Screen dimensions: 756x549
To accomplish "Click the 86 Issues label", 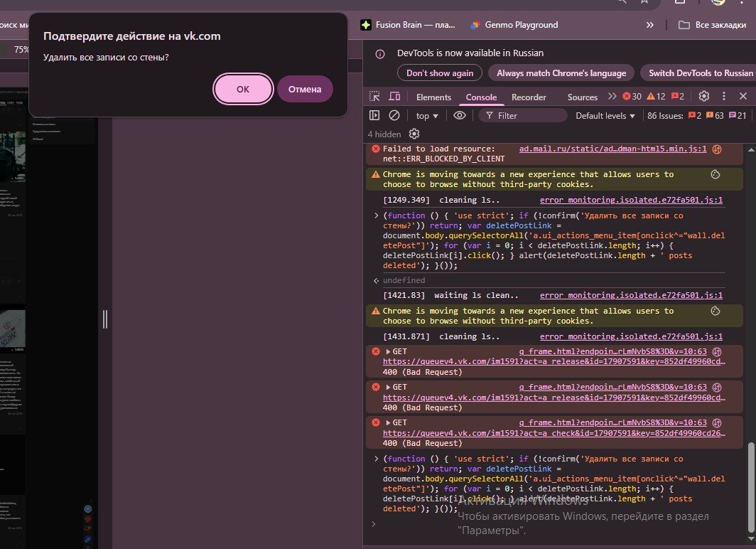I will 665,116.
